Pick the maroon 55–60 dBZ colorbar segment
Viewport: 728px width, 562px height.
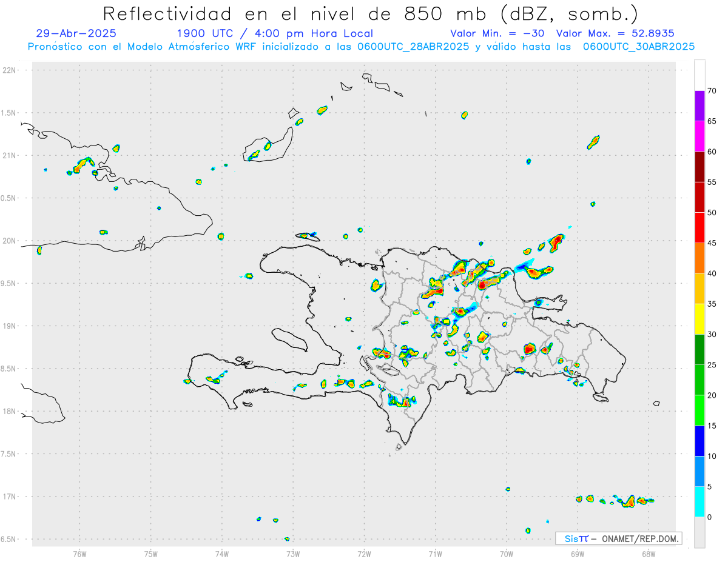(x=699, y=166)
